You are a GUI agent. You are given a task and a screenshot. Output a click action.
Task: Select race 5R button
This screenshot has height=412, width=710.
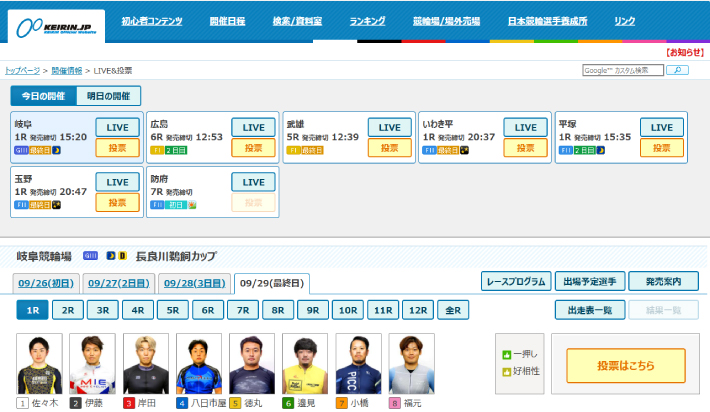coord(173,310)
